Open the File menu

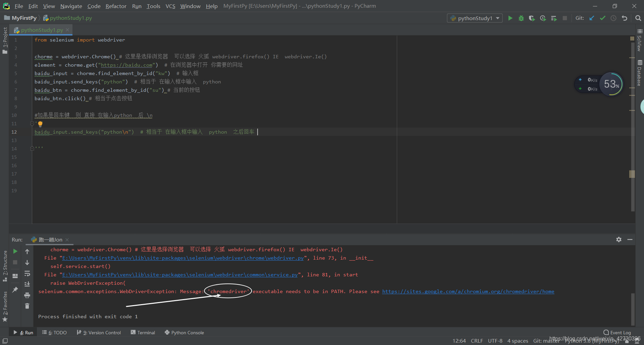[19, 6]
